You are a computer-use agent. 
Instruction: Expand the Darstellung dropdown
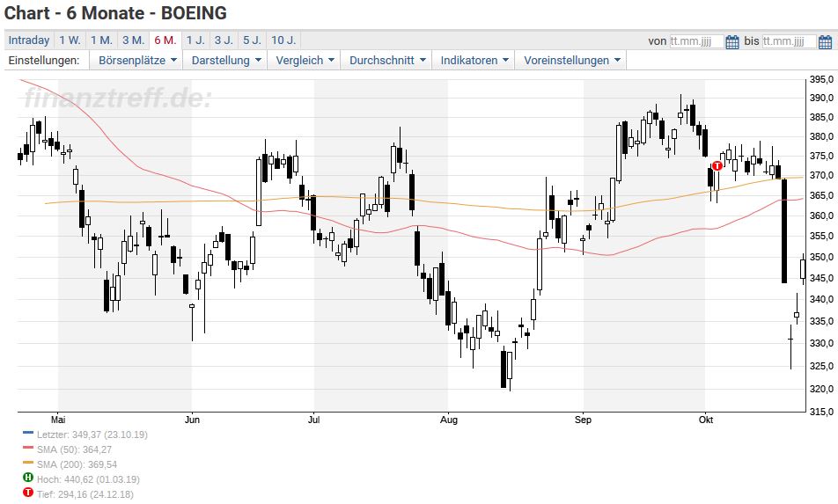(225, 61)
